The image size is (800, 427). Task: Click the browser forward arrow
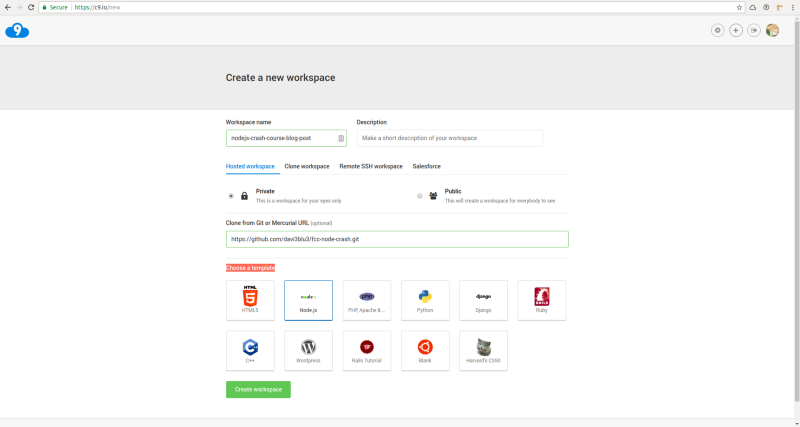[19, 8]
